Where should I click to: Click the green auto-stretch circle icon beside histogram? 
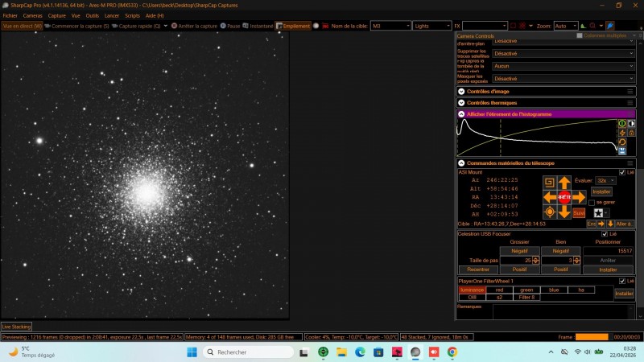(x=622, y=123)
